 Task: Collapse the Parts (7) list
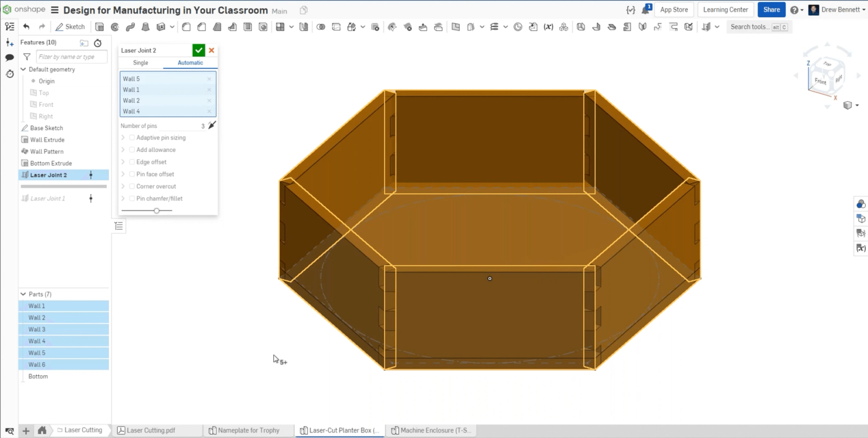tap(23, 294)
